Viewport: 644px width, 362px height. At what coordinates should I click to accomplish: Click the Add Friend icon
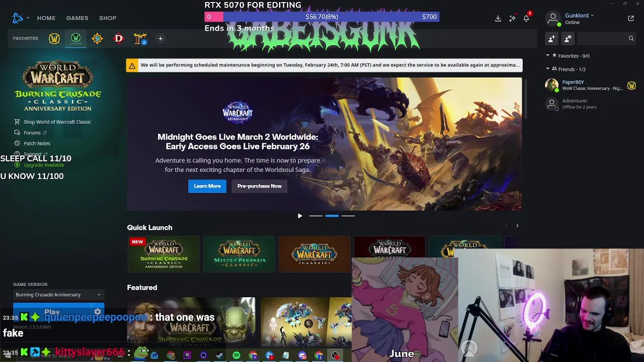click(552, 38)
